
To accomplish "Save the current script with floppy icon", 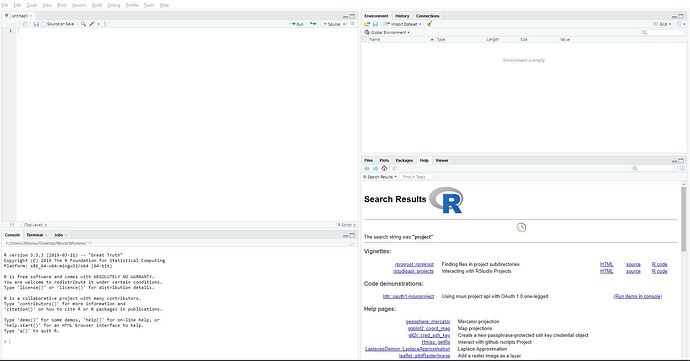I will click(x=36, y=24).
